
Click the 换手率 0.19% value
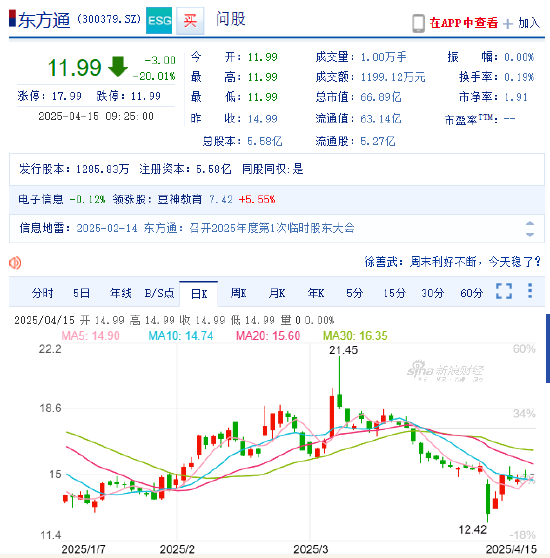[519, 77]
